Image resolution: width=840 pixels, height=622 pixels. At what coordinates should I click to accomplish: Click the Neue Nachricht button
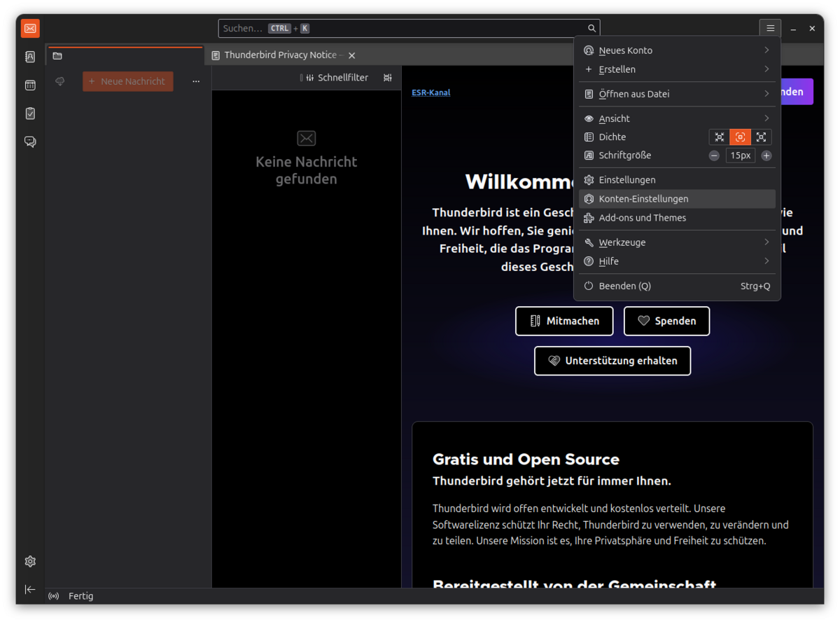pos(127,81)
